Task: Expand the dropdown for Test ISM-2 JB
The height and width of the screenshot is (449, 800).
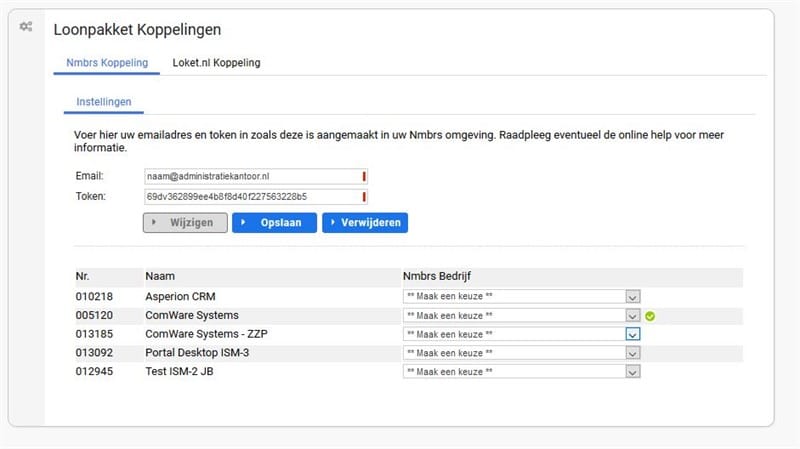Action: pos(521,371)
